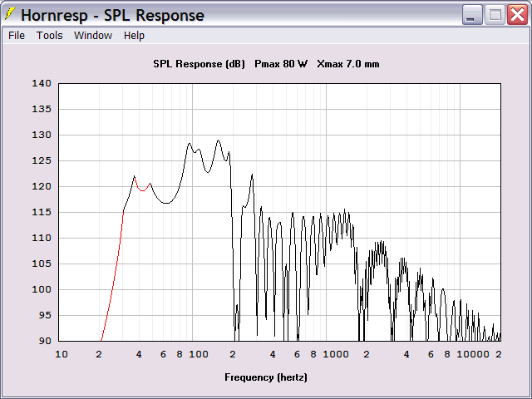Click the 'Frequency (hertz)' axis label
The width and height of the screenshot is (532, 399).
266,377
